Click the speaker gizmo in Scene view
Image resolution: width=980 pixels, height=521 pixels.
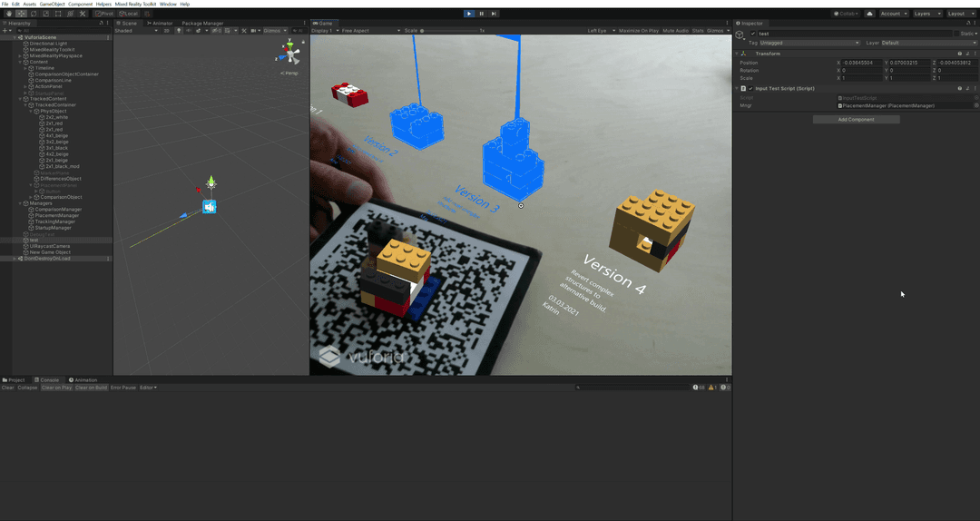(x=210, y=206)
